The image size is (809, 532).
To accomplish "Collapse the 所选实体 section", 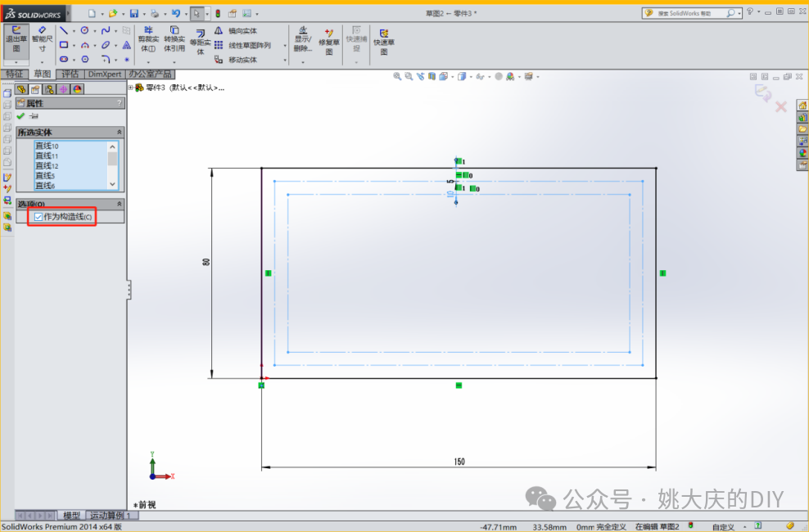I will point(120,132).
